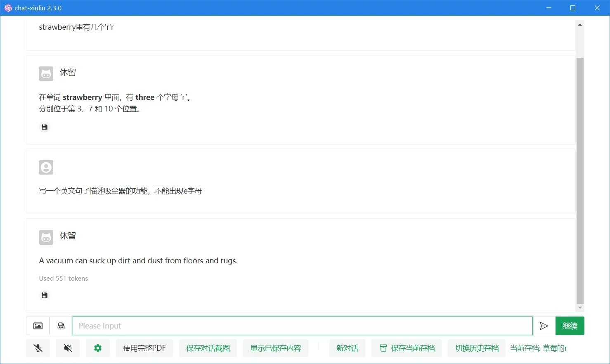Open 切换历史存档 archive list

click(477, 348)
